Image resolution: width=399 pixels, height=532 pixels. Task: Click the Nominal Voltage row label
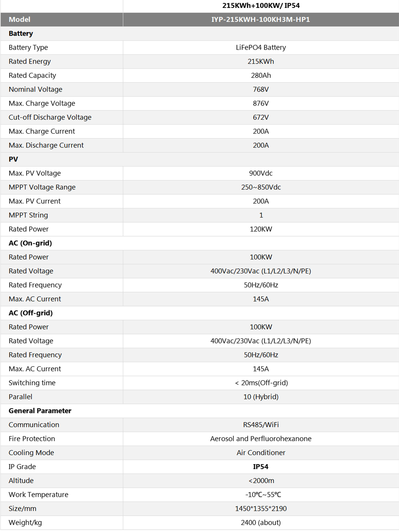coord(35,89)
